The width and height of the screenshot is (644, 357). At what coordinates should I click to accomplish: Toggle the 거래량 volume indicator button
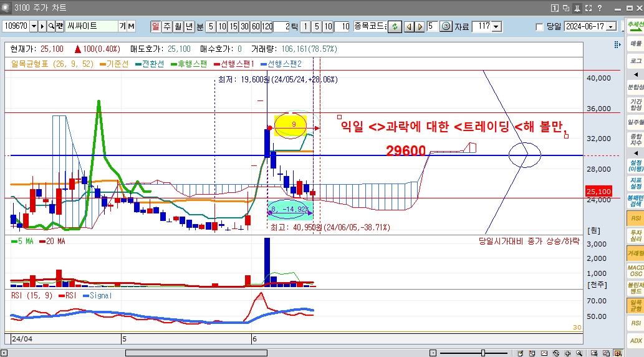[x=635, y=253]
